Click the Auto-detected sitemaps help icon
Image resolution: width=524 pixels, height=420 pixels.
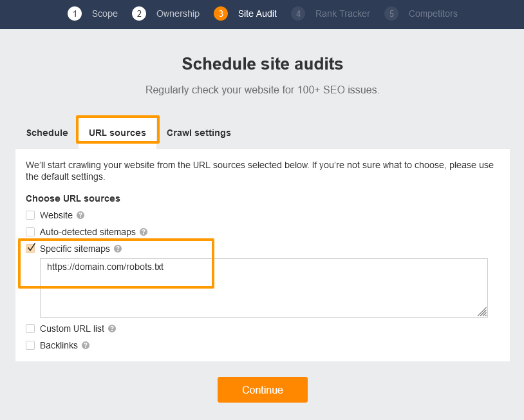tap(143, 232)
